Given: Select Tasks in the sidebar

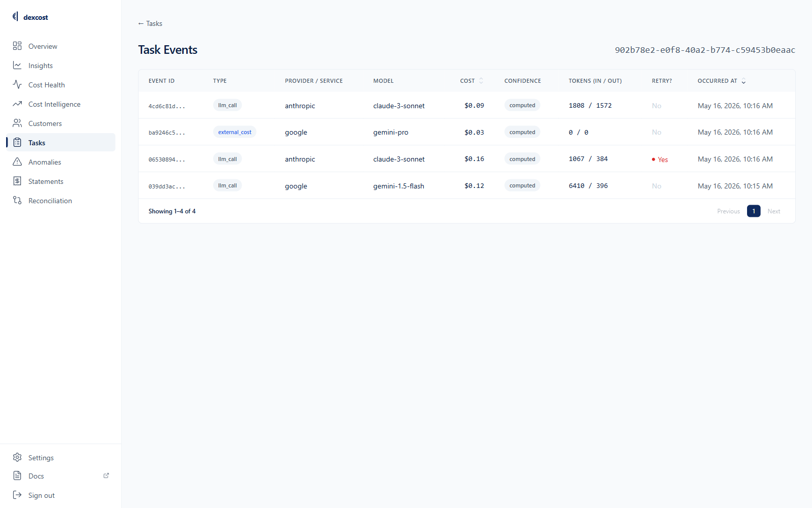Looking at the screenshot, I should click(x=61, y=143).
